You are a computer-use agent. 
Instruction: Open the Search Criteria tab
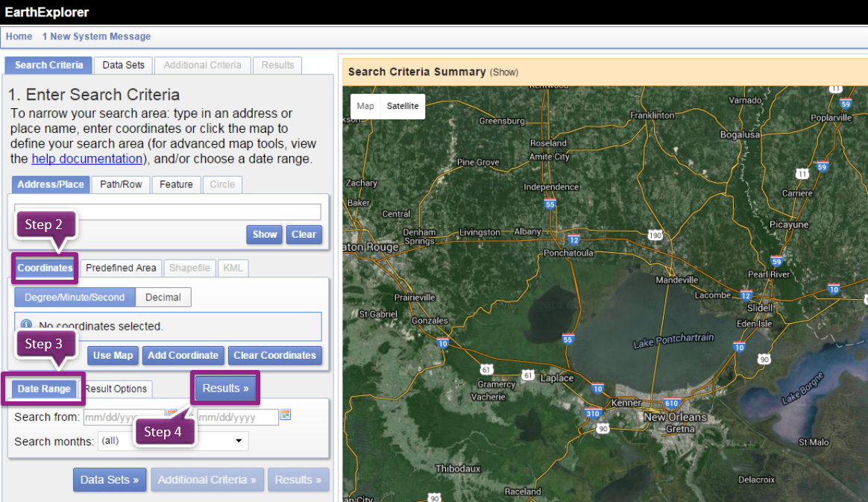tap(48, 65)
